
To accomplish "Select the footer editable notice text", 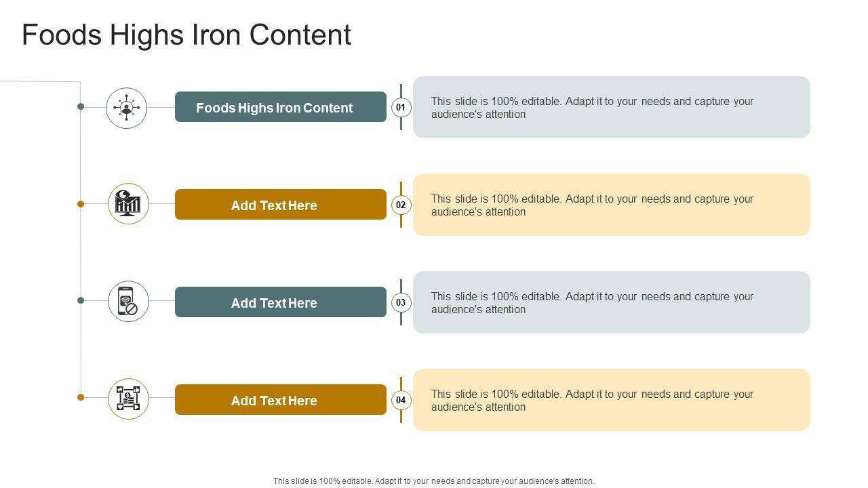I will pyautogui.click(x=434, y=481).
